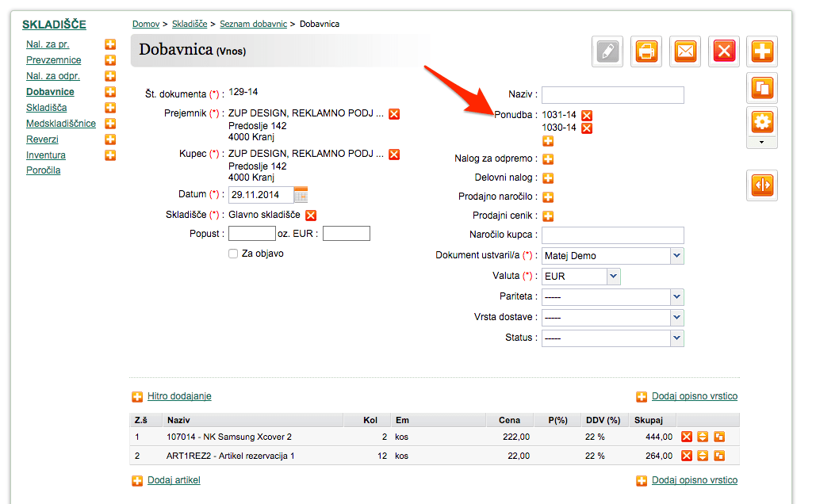Click upper Dodaj opisno vrstico link
839x504 pixels.
pos(695,396)
